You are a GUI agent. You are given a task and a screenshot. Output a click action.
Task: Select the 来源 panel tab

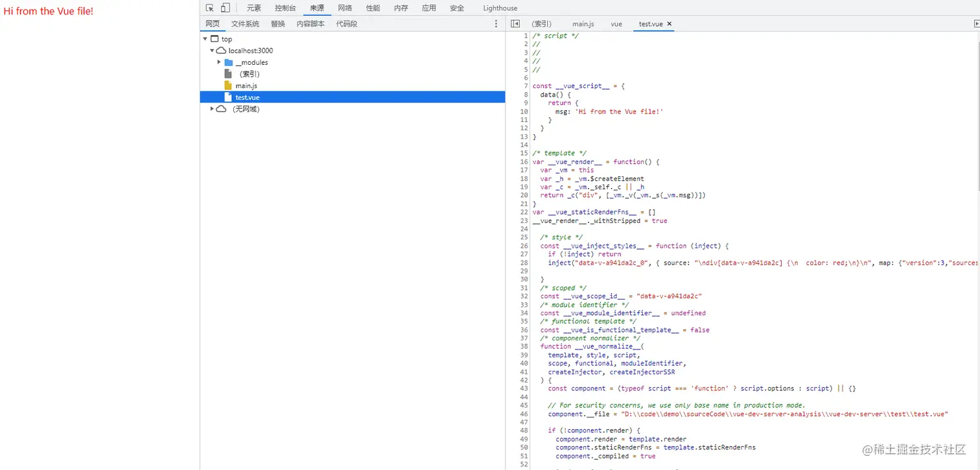pos(317,8)
